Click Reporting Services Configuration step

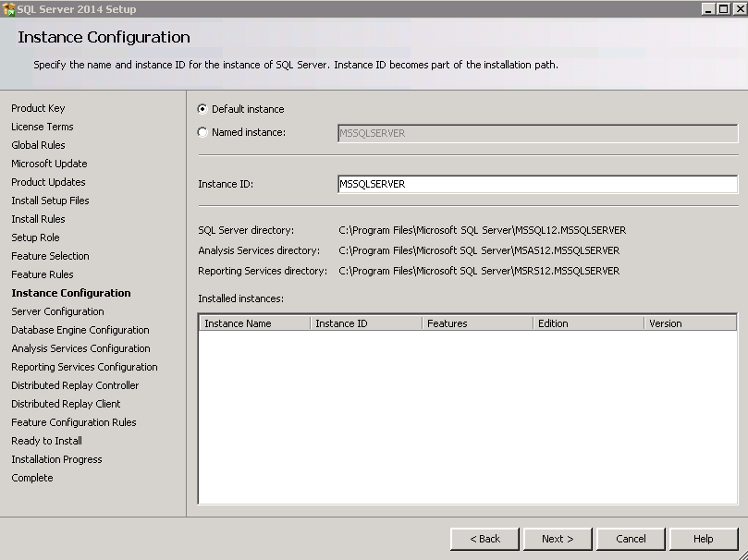click(x=84, y=367)
